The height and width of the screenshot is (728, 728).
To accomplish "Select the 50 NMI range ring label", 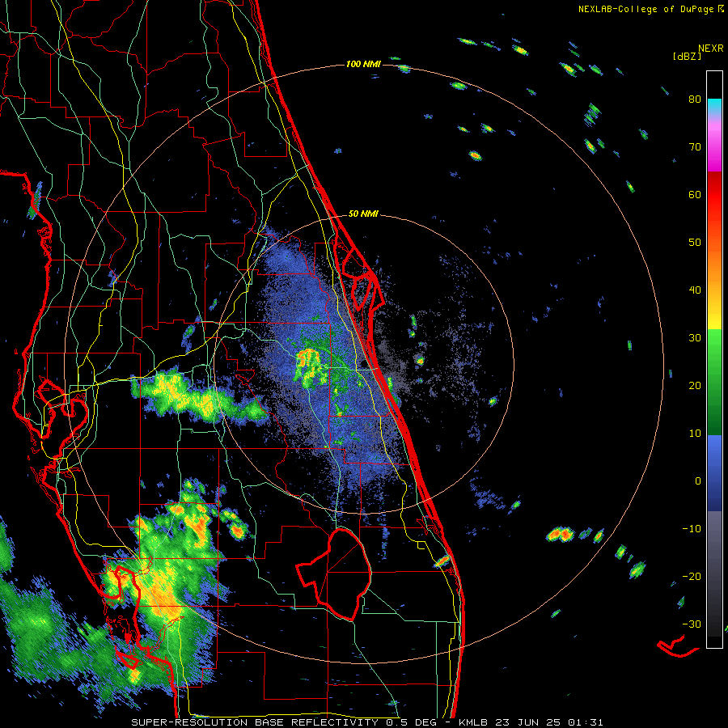I will (363, 214).
